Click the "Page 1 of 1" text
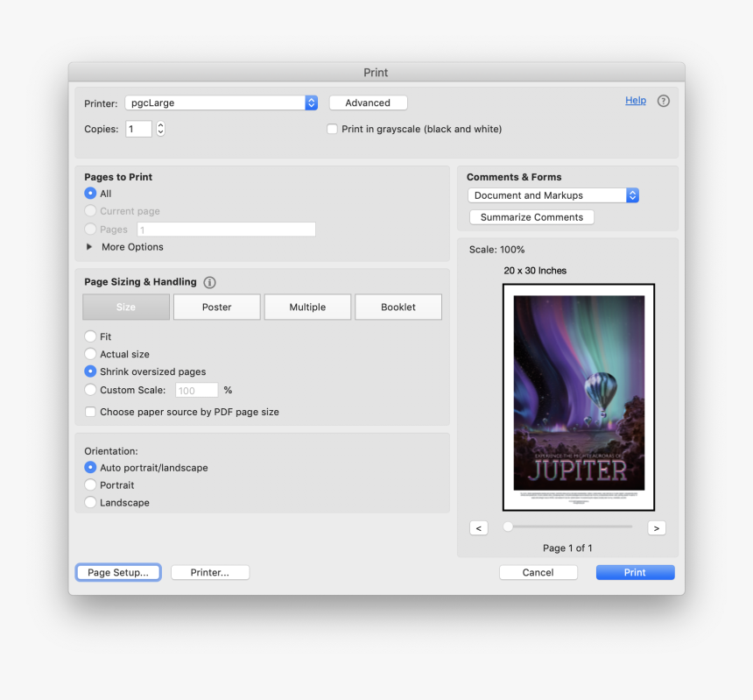753x700 pixels. coord(567,548)
